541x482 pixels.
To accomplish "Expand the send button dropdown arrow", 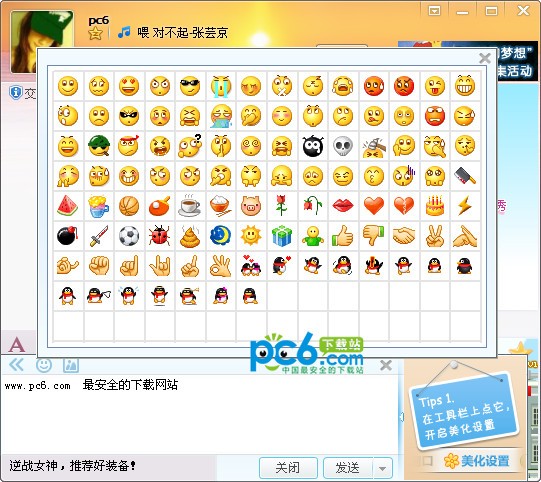I will [x=382, y=468].
